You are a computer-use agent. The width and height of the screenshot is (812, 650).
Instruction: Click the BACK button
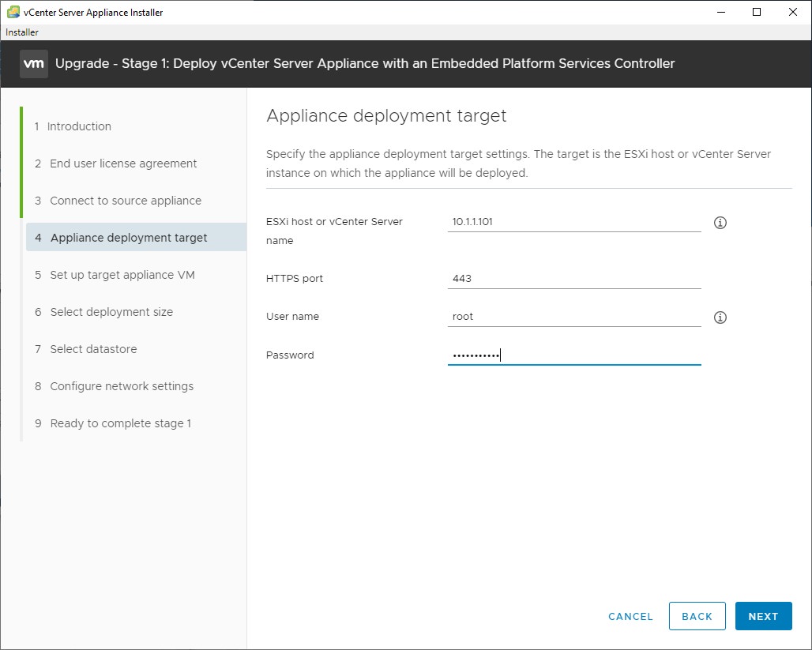click(x=697, y=616)
